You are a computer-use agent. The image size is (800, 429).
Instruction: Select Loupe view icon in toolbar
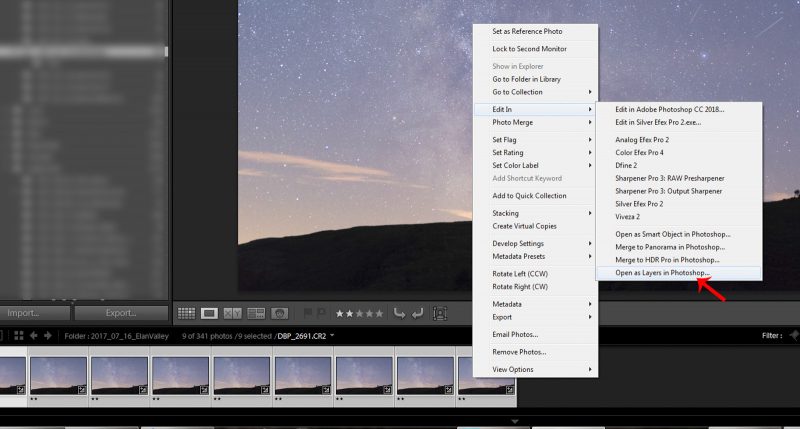[x=209, y=313]
